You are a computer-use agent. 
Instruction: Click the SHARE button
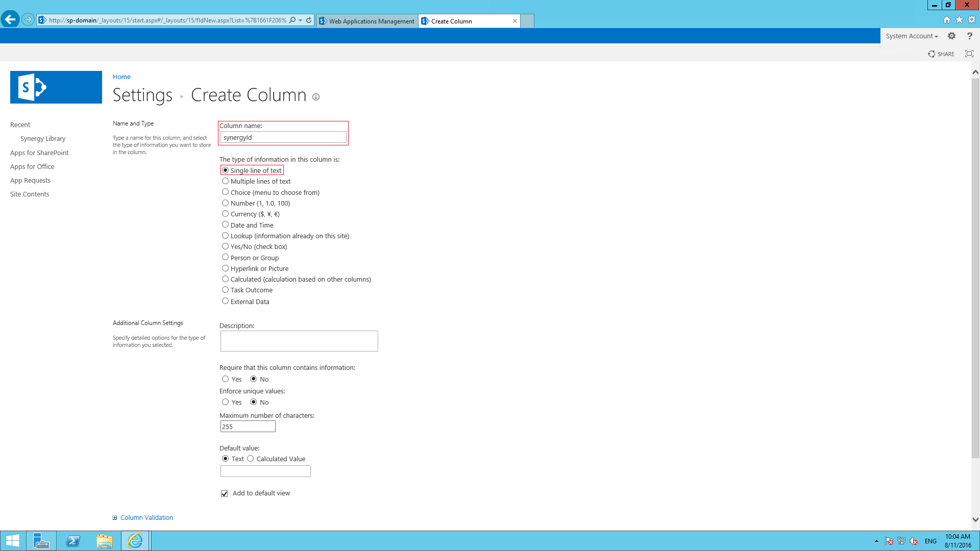[x=941, y=54]
